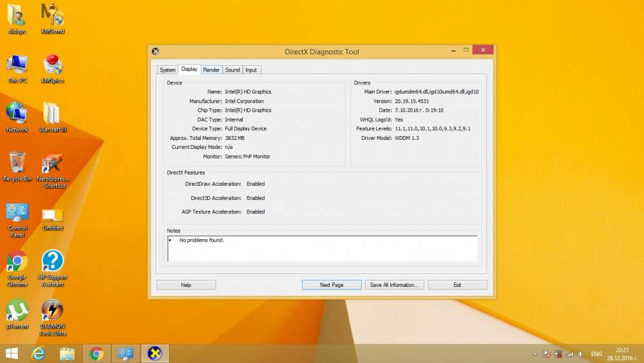Open the Input tab
Viewport: 644px width, 363px height.
(x=251, y=70)
